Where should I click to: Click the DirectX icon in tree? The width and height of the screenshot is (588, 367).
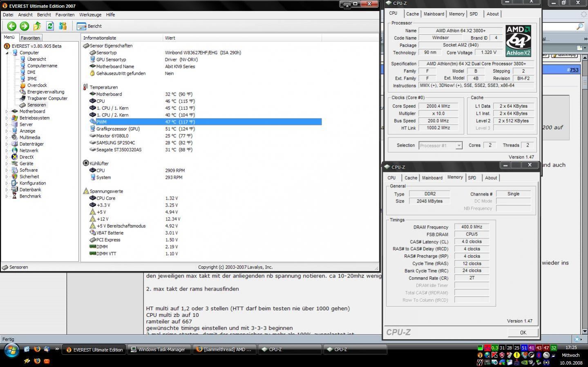[x=15, y=157]
